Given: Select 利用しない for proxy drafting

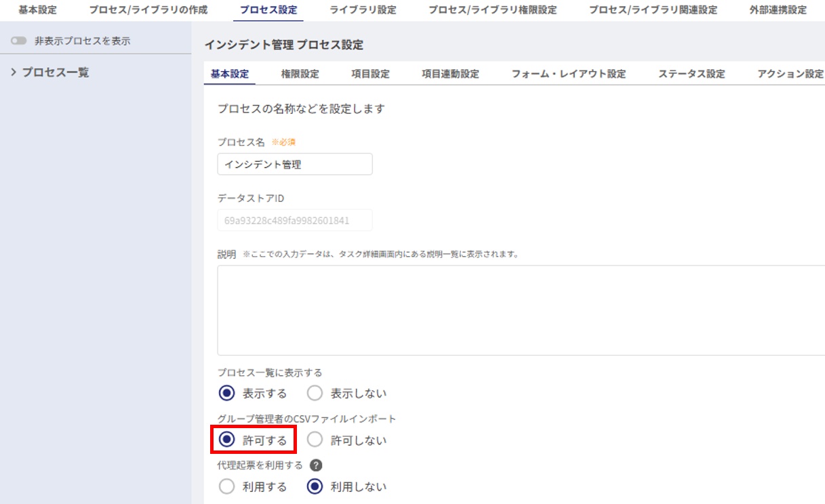Looking at the screenshot, I should [x=315, y=486].
